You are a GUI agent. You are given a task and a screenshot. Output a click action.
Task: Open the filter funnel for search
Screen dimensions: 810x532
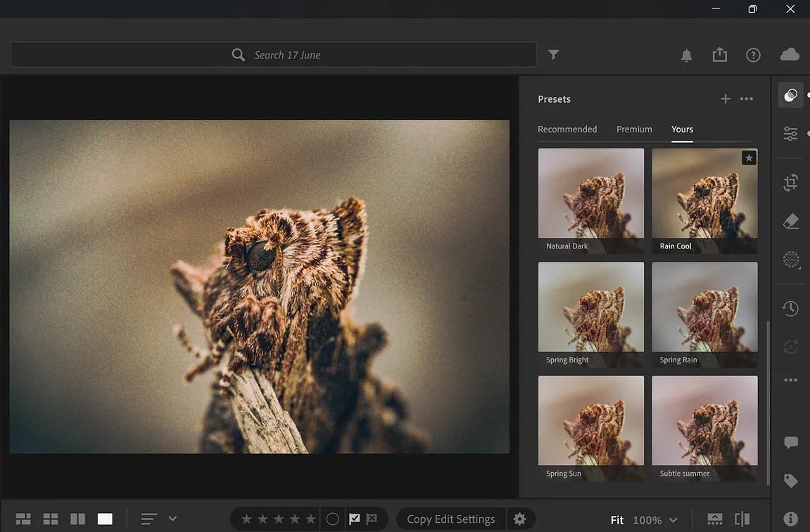coord(554,55)
